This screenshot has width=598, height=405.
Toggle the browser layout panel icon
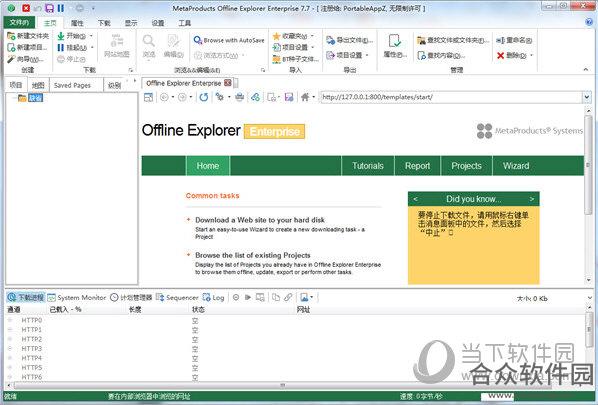(x=148, y=97)
